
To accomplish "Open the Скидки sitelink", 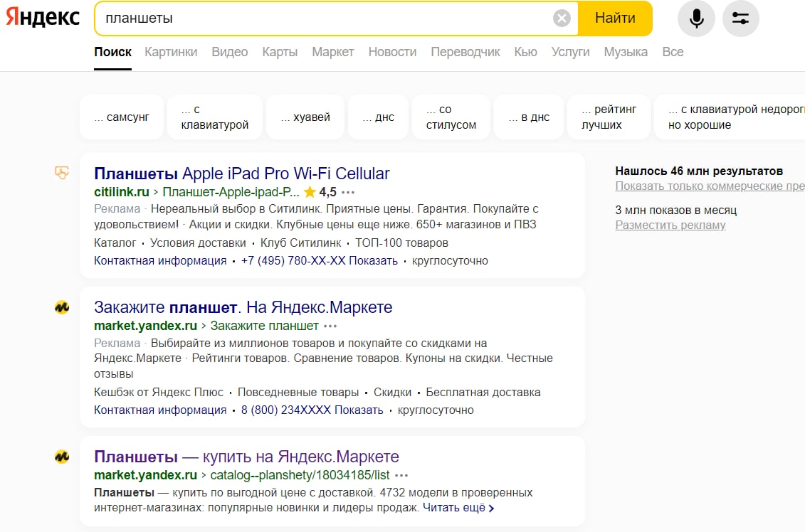I will tap(392, 392).
